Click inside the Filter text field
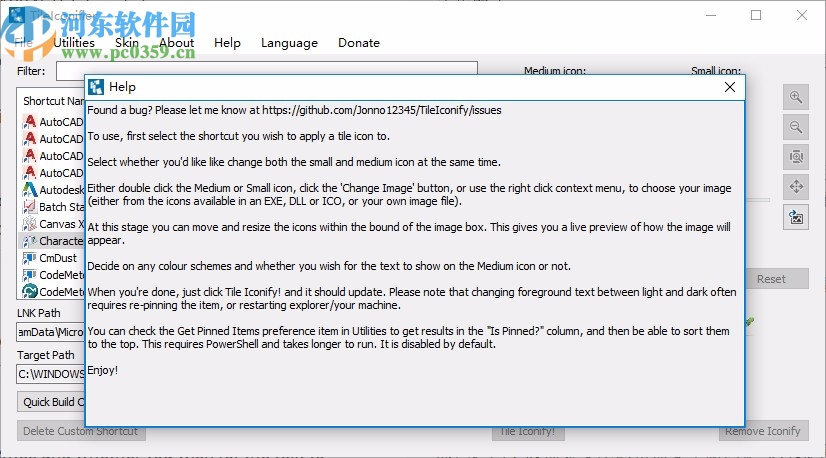 tap(267, 69)
